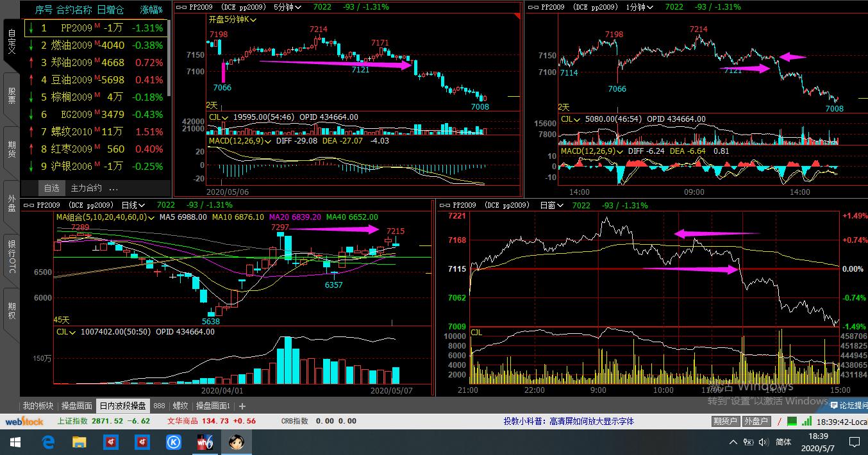Select the PP2009 contract row

pos(96,28)
